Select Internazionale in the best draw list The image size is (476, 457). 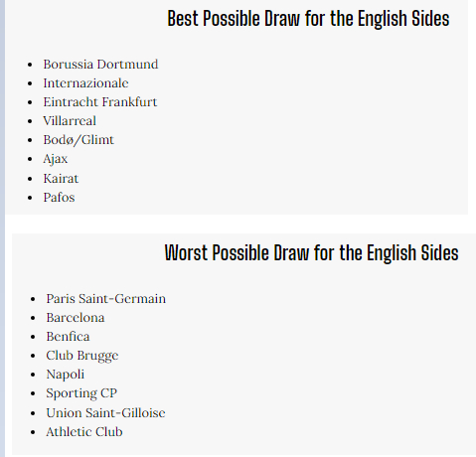pyautogui.click(x=85, y=83)
